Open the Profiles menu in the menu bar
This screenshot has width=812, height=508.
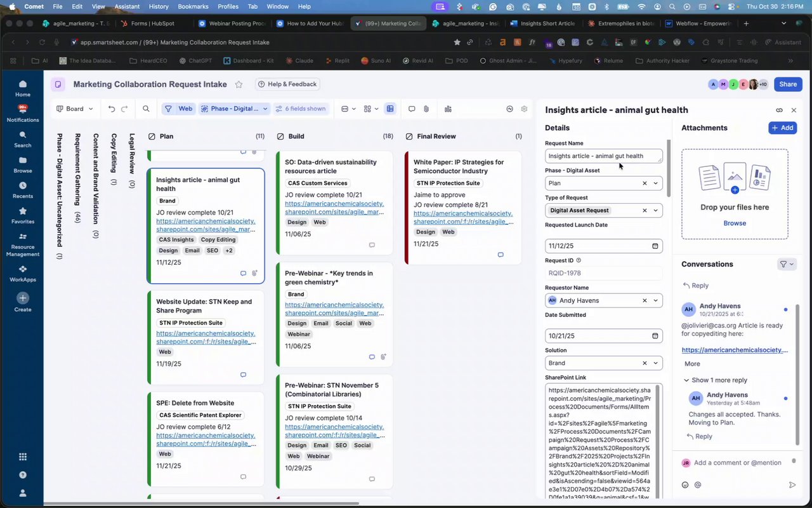point(228,6)
